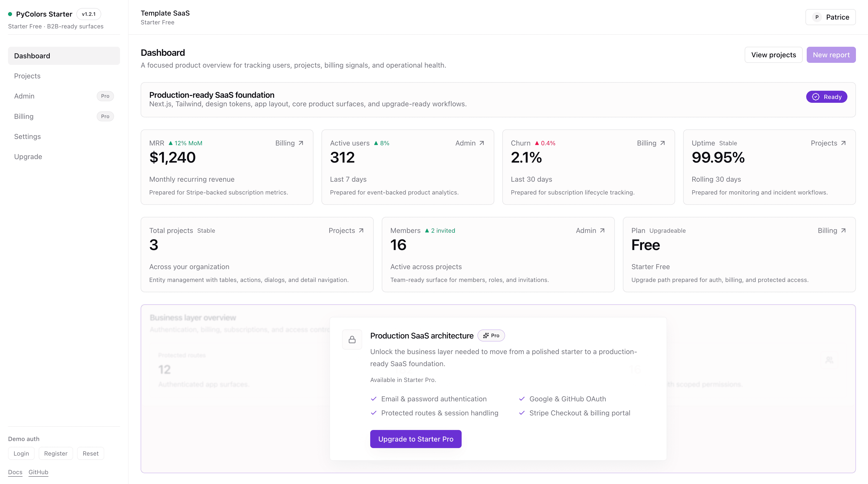Click the green up triangle on MRR
The image size is (868, 484).
pos(171,143)
